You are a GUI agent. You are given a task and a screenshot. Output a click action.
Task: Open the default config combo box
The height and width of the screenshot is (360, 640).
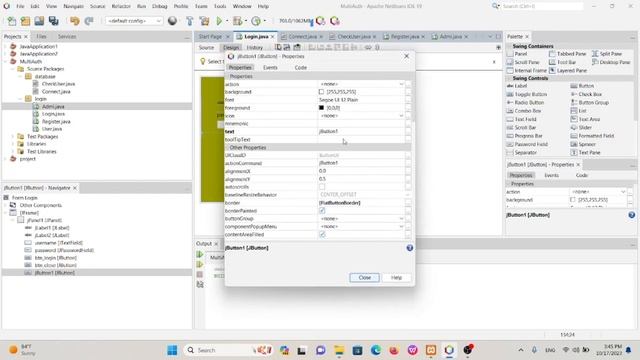133,21
